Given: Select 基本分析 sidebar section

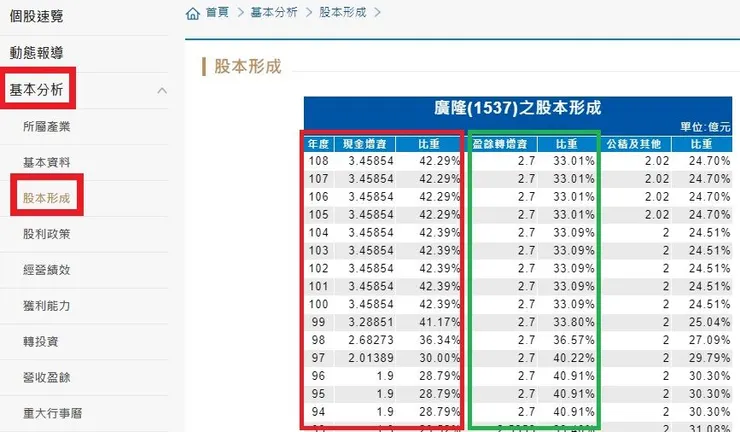Looking at the screenshot, I should tap(36, 90).
